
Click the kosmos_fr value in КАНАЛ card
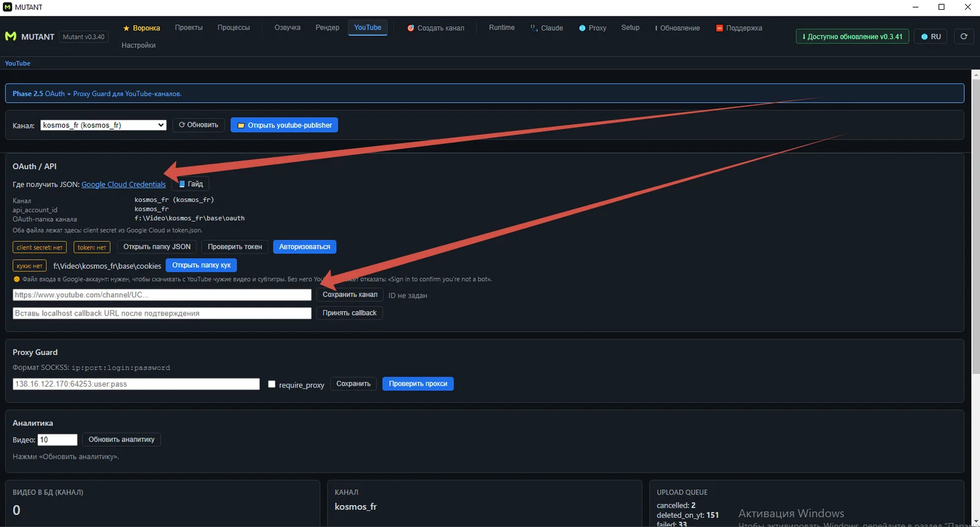(356, 507)
